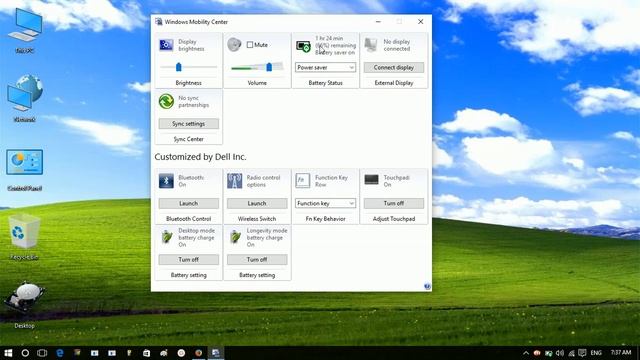Click the Cortana circle on taskbar
This screenshot has width=640, height=360.
pyautogui.click(x=25, y=353)
